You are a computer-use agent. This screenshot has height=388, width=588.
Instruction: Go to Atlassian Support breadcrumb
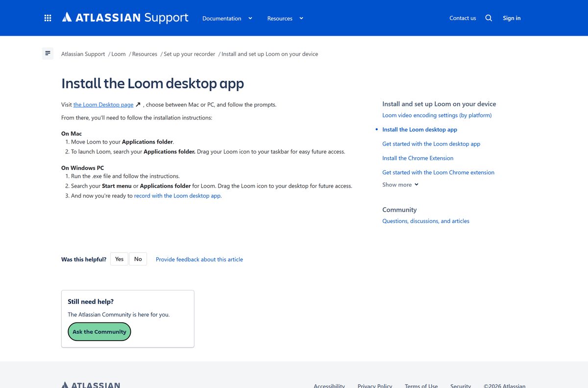pyautogui.click(x=83, y=54)
